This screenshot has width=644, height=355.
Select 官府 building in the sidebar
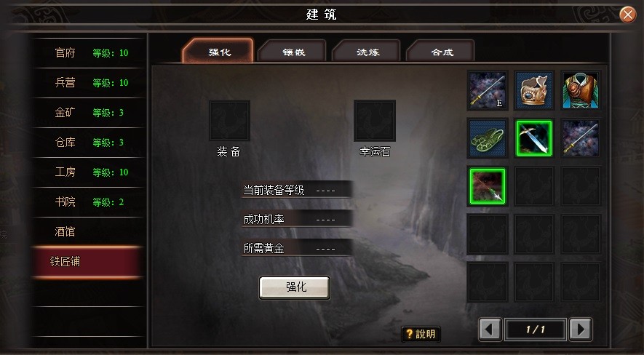pyautogui.click(x=88, y=53)
